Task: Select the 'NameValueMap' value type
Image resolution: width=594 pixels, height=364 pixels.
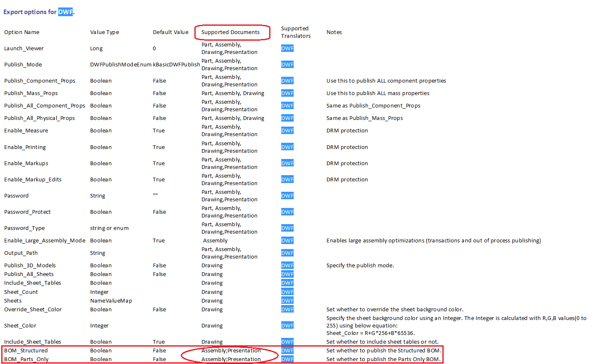Action: [111, 301]
